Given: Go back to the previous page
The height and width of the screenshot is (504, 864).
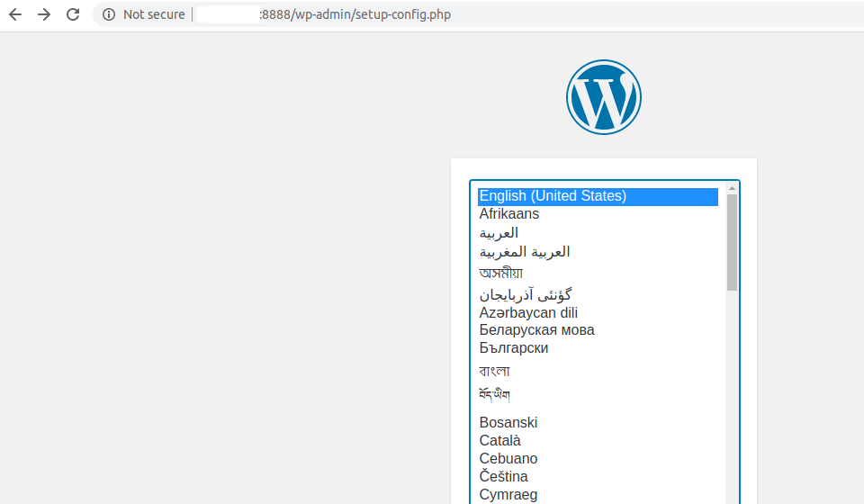Looking at the screenshot, I should pos(15,14).
